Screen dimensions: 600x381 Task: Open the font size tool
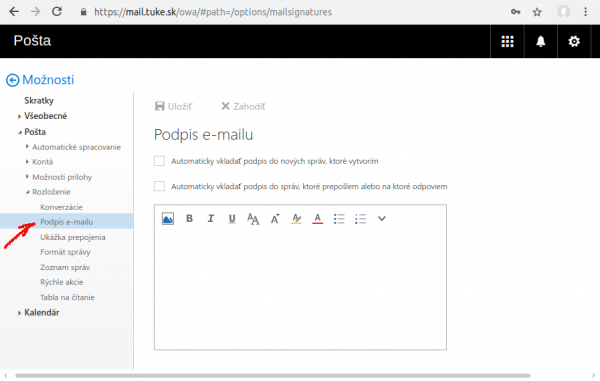[275, 219]
